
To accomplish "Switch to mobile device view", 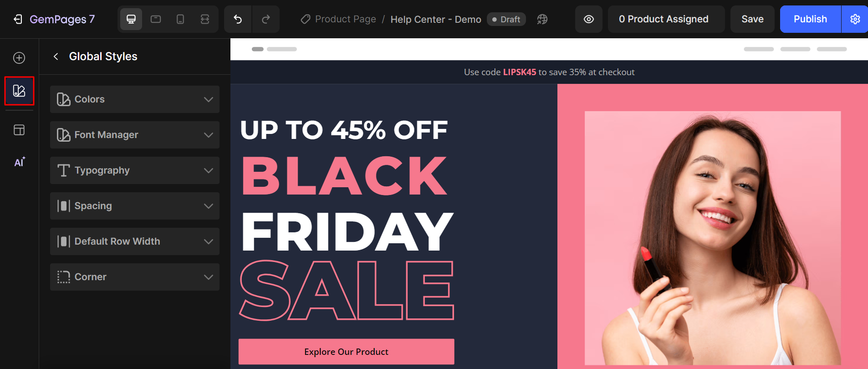I will click(x=180, y=19).
